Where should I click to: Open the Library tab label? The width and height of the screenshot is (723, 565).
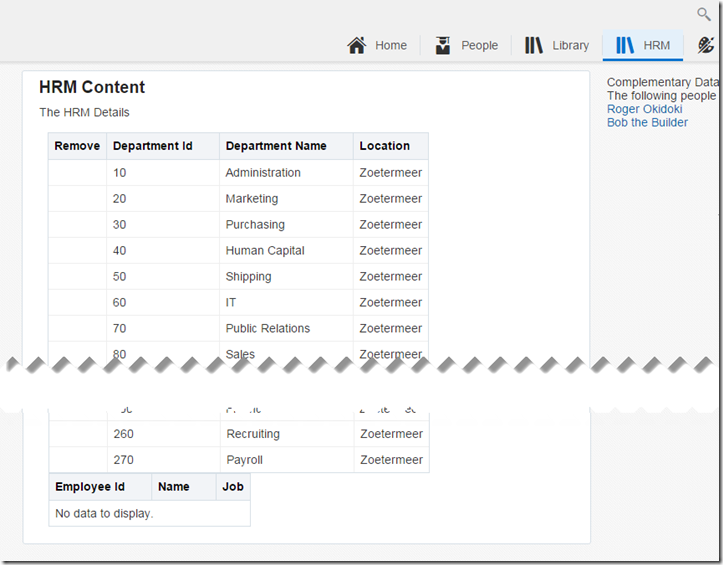(x=570, y=45)
